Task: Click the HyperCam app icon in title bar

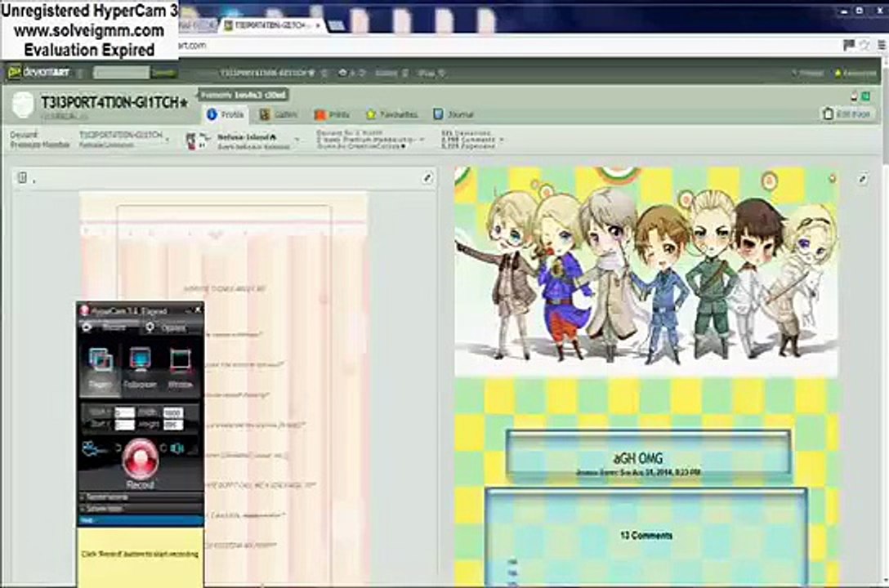Action: click(x=84, y=310)
